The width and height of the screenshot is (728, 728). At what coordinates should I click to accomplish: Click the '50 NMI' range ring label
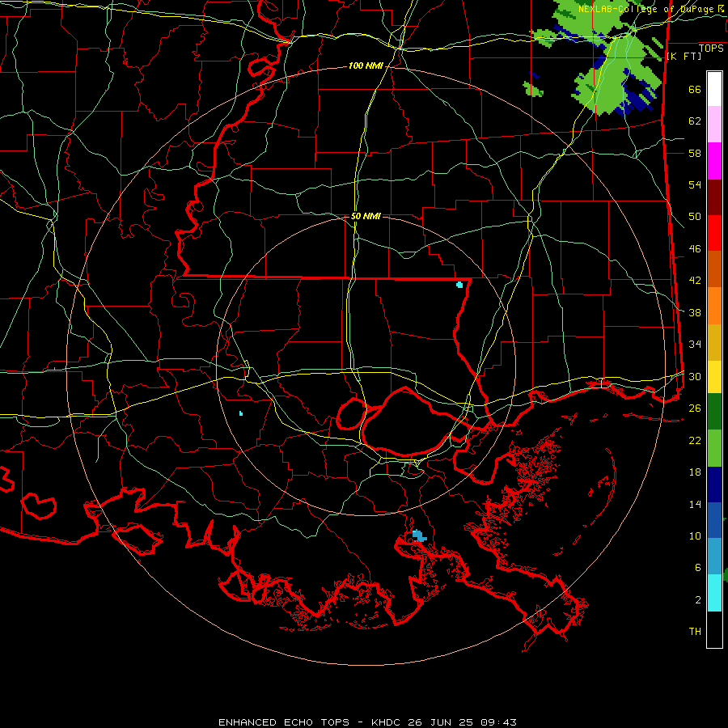coord(366,216)
